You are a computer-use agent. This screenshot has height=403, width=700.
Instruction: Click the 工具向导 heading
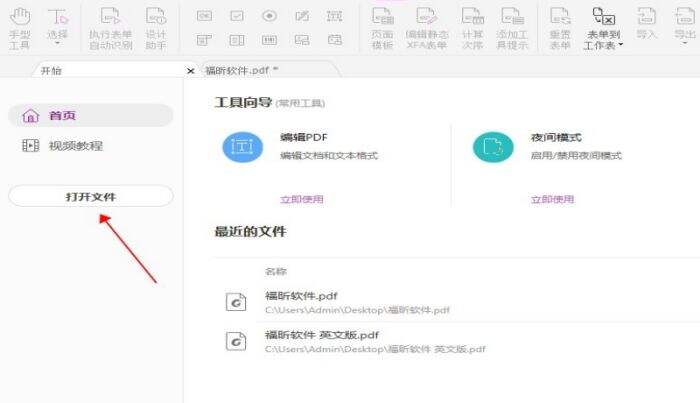(x=243, y=102)
